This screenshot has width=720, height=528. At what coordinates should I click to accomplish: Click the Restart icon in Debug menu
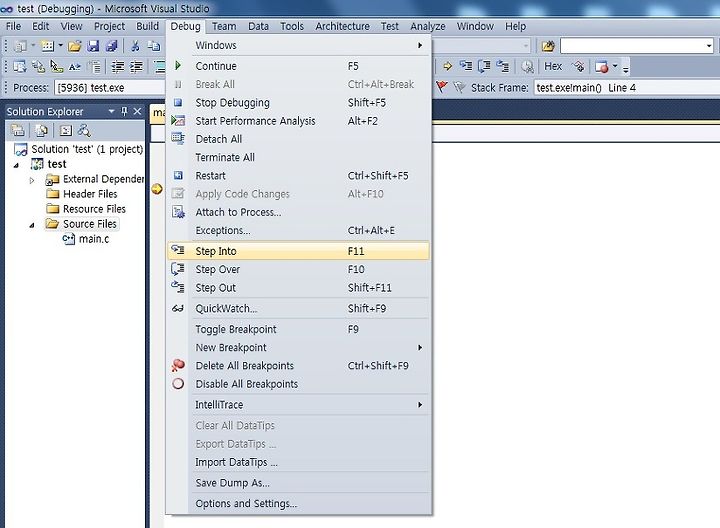(x=178, y=175)
